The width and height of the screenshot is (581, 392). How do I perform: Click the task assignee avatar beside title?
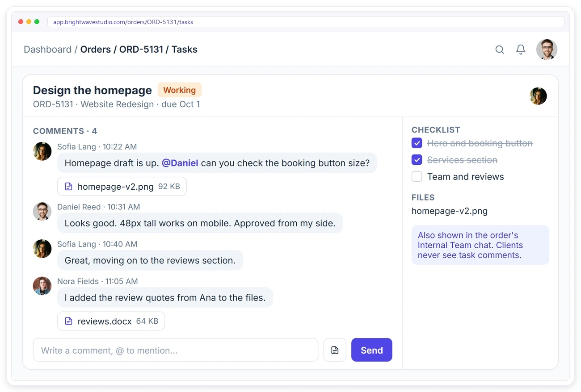[538, 96]
